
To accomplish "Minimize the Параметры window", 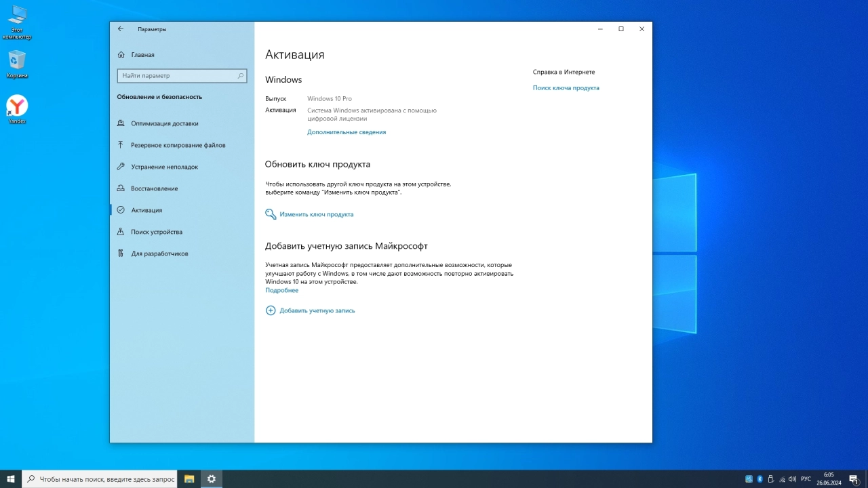I will point(600,29).
